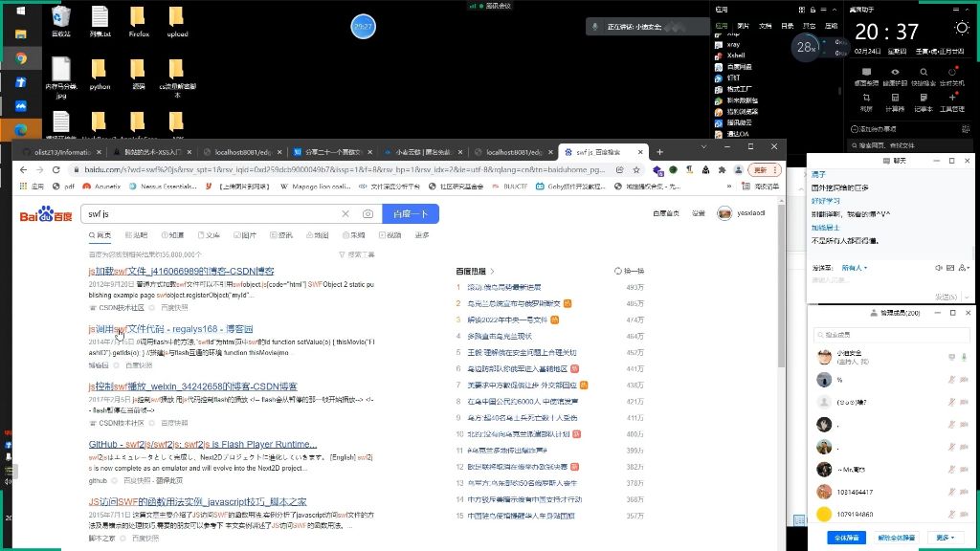Click the sun weather icon beside the clock
Screen dimensions: 980x551
click(x=962, y=28)
